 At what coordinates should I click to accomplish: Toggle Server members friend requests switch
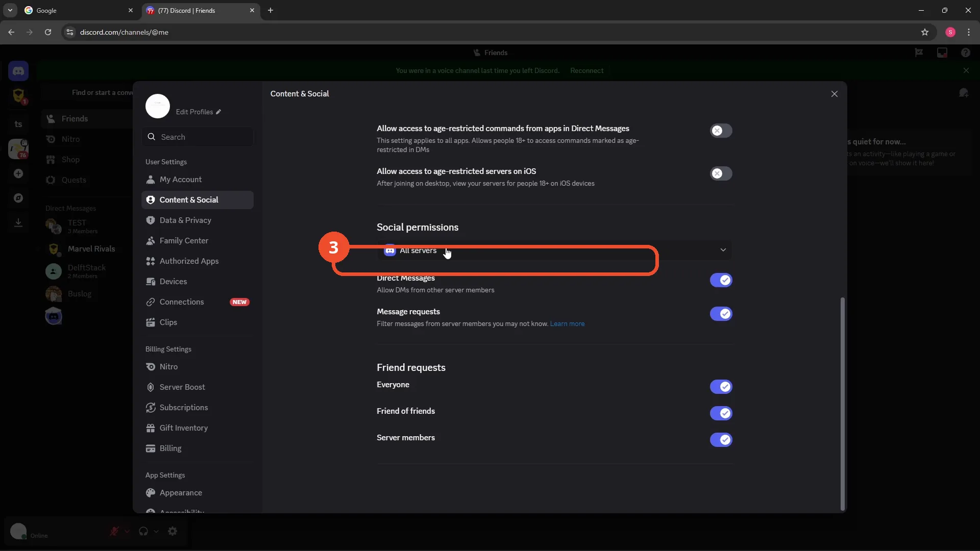[721, 440]
